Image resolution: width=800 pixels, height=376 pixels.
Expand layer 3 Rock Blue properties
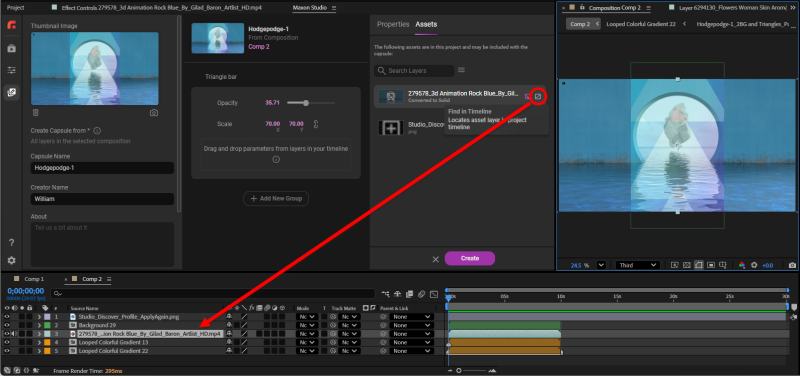[x=39, y=334]
